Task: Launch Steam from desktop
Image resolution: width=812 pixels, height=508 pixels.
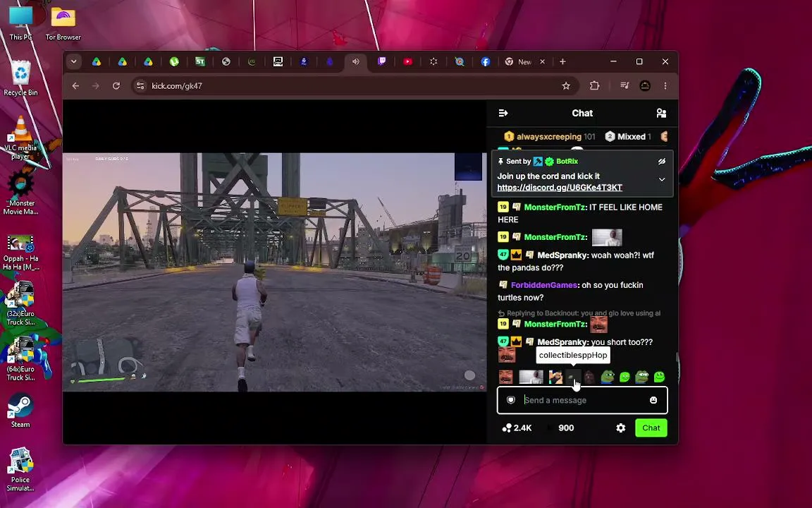Action: [x=20, y=411]
